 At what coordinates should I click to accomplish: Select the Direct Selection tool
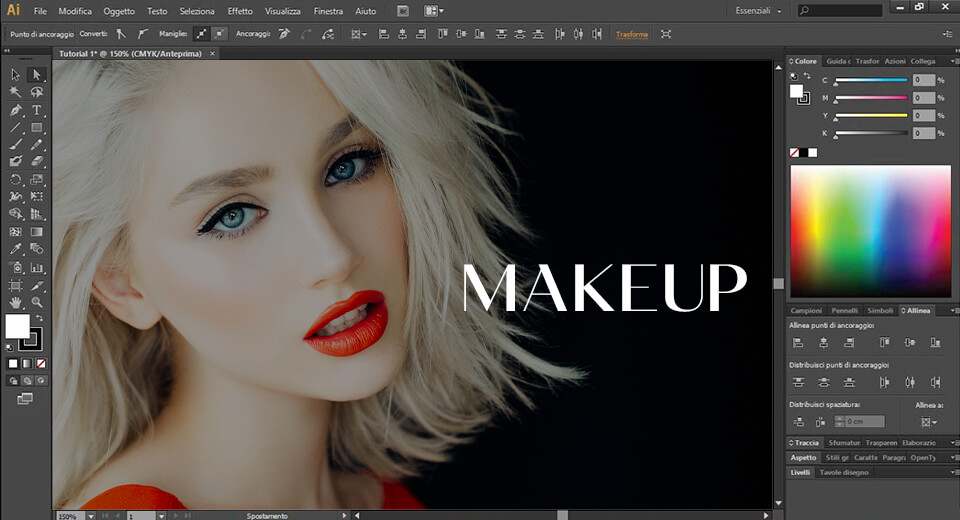point(37,75)
